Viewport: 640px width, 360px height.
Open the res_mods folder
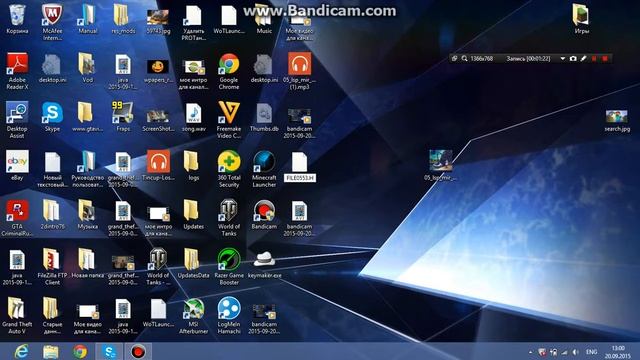click(x=123, y=19)
